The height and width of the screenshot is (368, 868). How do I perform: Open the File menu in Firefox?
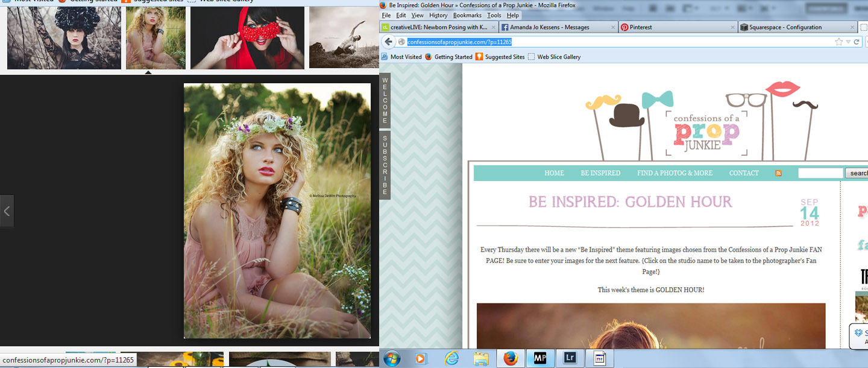[386, 15]
